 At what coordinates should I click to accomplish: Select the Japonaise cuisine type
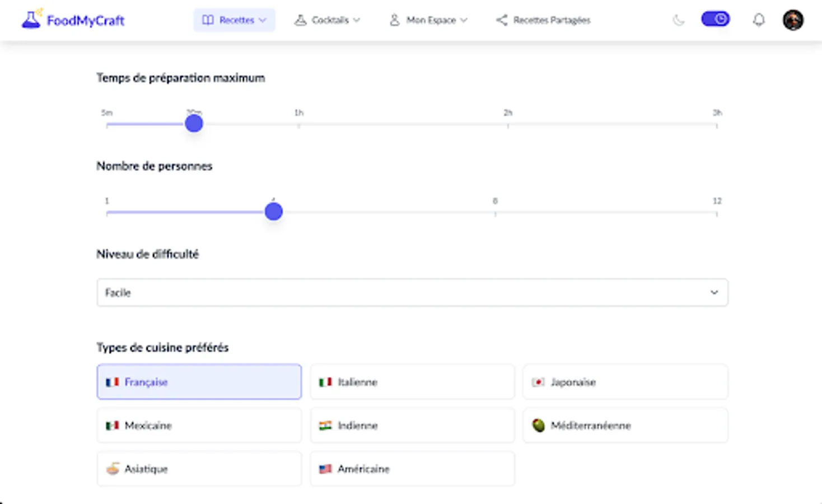tap(625, 381)
